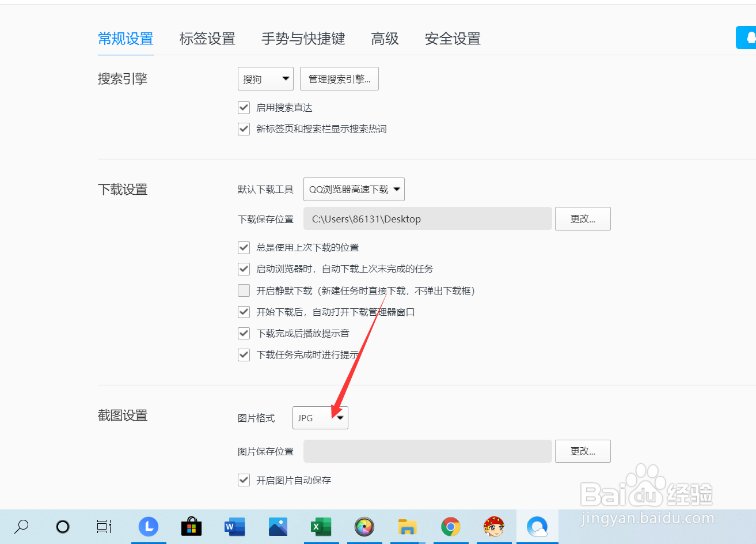
Task: Open the Excel taskbar icon
Action: (x=321, y=527)
